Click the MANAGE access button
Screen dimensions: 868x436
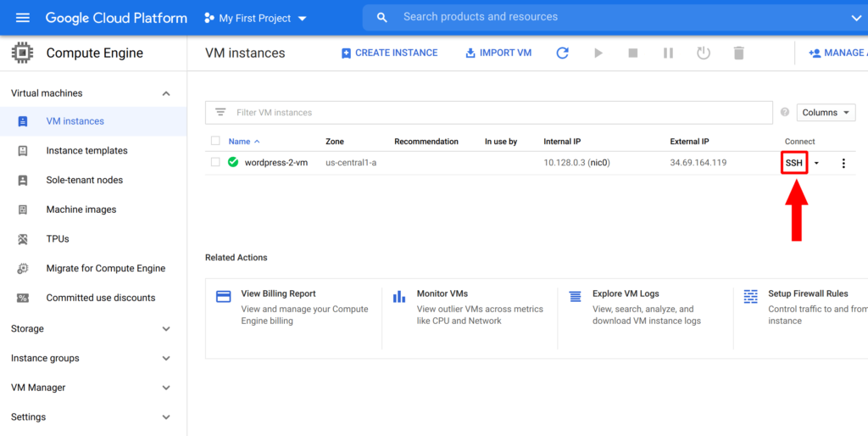(x=838, y=53)
